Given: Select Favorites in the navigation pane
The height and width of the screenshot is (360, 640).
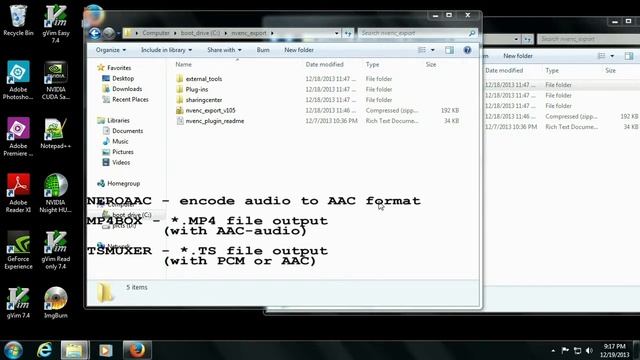Looking at the screenshot, I should click(114, 68).
